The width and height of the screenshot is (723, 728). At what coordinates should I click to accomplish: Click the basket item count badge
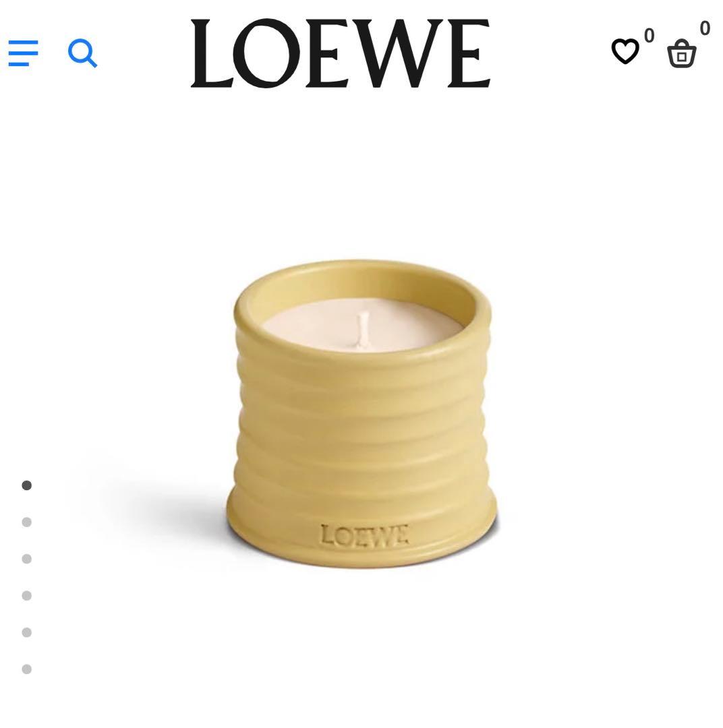click(x=705, y=28)
